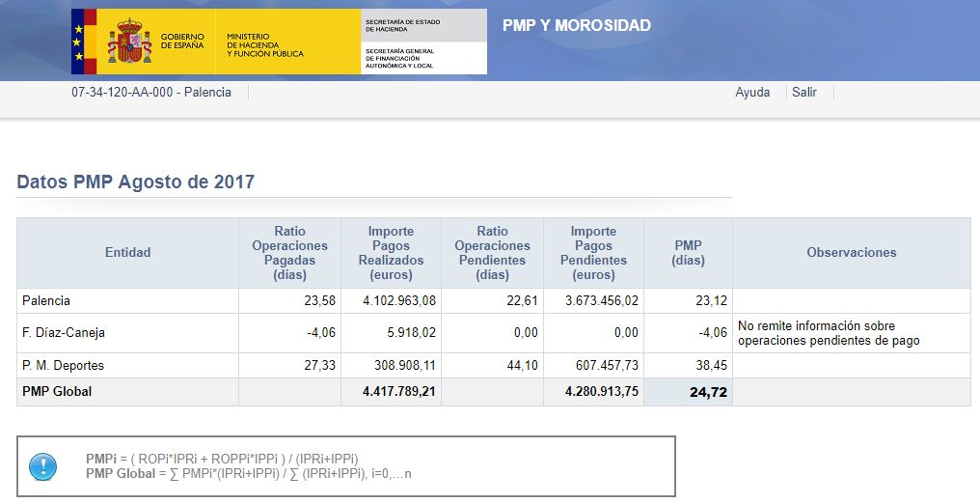
Task: Select the F. Díaz-Caneja entity row
Action: tap(64, 333)
